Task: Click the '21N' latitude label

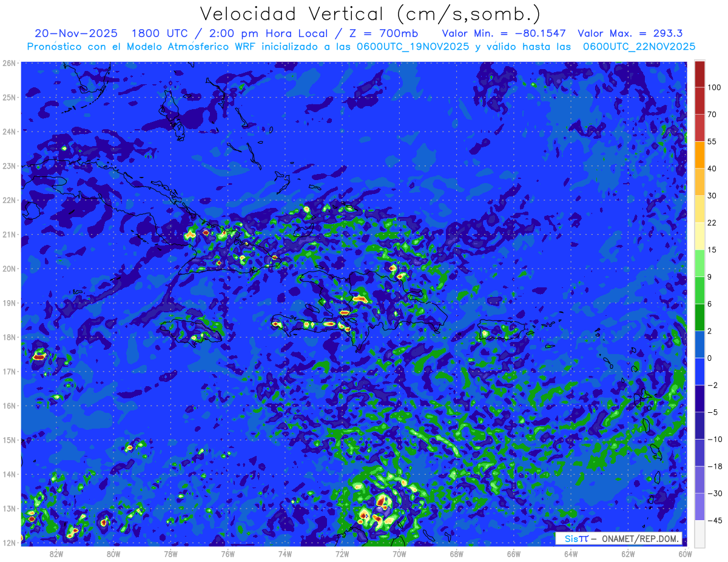Action: coord(8,235)
